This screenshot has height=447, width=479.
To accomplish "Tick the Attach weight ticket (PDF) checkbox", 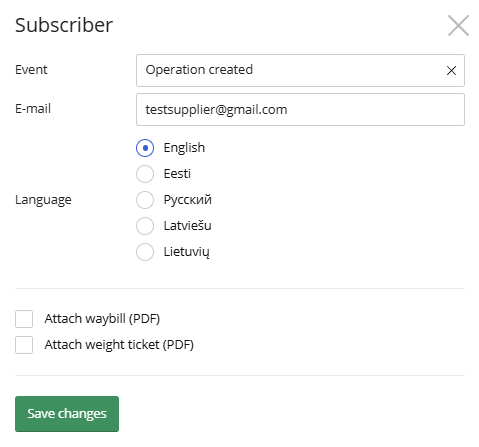I will pyautogui.click(x=24, y=345).
